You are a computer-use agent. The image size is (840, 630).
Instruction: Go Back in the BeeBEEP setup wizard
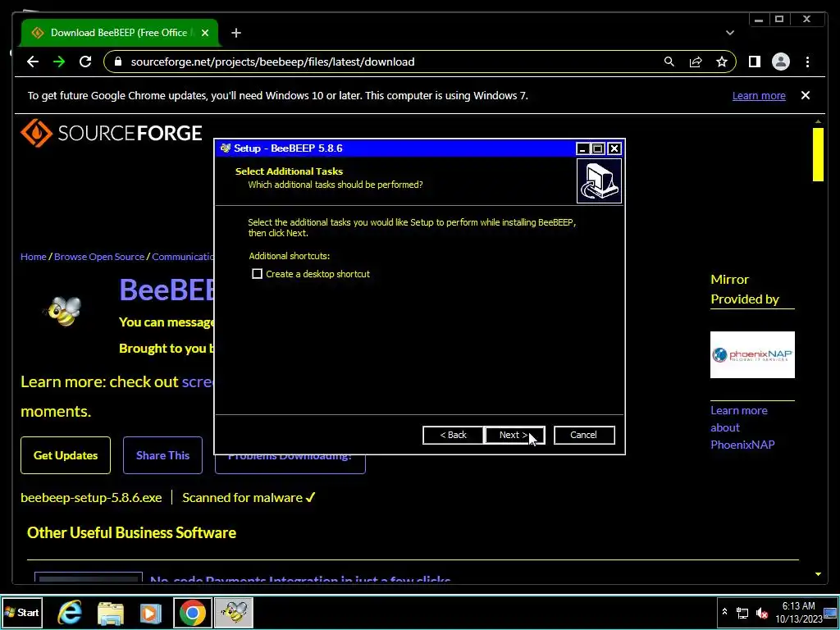pos(453,435)
